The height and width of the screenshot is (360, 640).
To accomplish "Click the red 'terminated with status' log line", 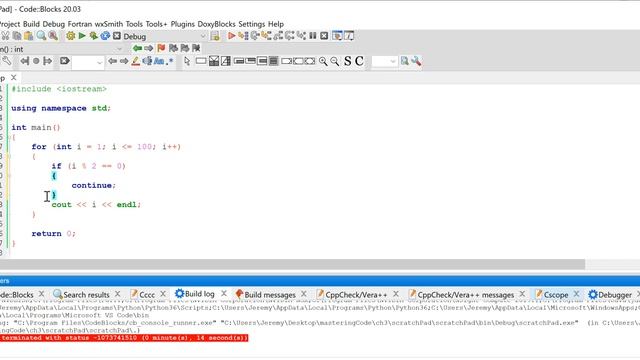I will [x=124, y=338].
